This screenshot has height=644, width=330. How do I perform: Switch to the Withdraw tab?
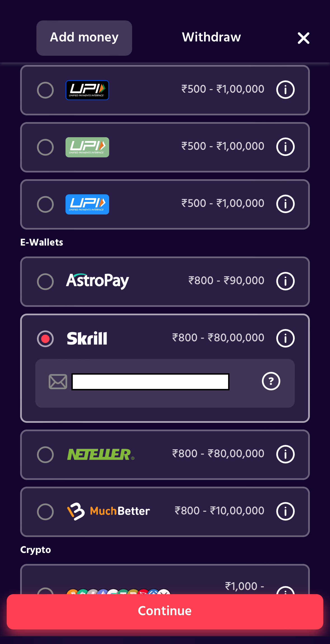point(211,37)
